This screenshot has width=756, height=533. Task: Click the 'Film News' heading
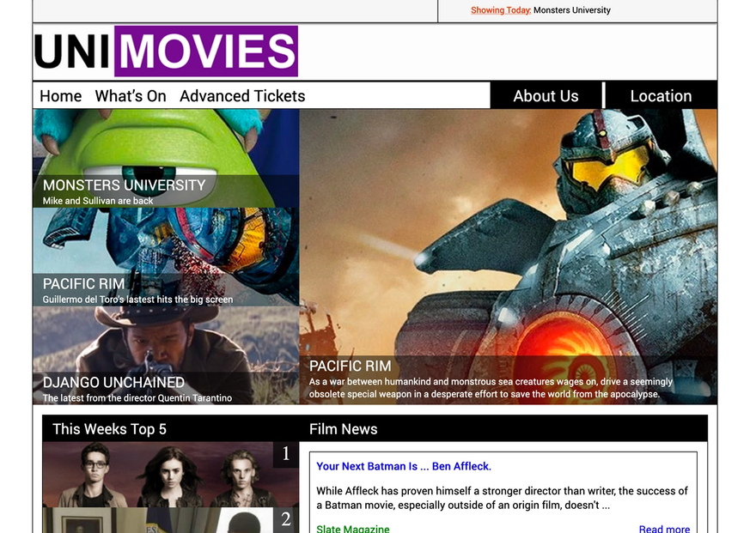point(344,429)
